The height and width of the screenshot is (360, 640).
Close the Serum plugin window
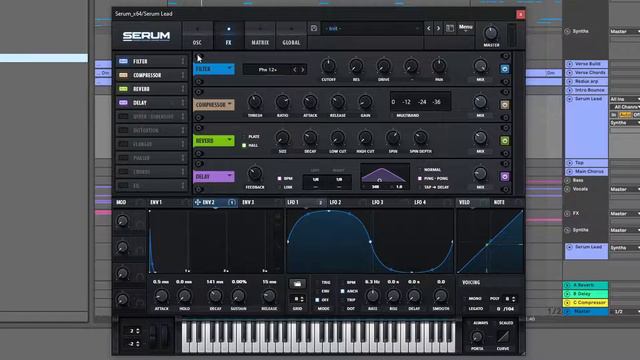coord(520,14)
